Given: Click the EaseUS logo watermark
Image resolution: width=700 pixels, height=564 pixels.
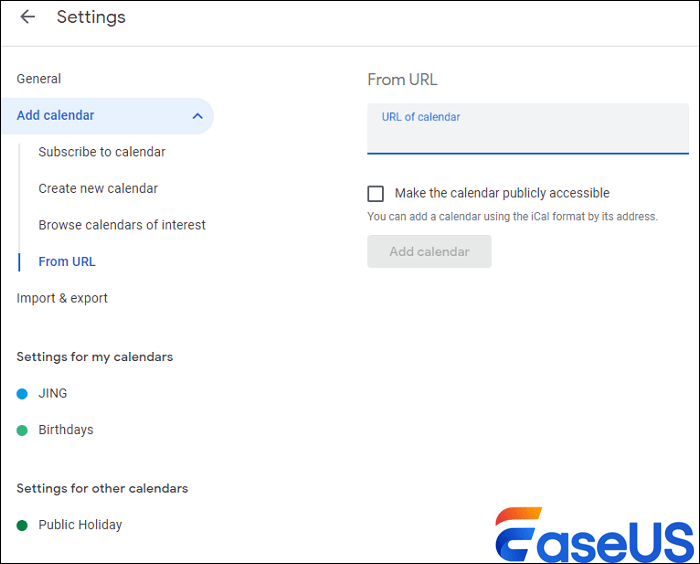Looking at the screenshot, I should click(594, 536).
